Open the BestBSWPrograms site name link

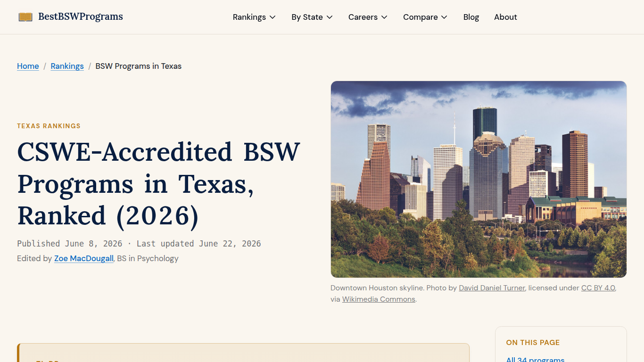click(81, 16)
